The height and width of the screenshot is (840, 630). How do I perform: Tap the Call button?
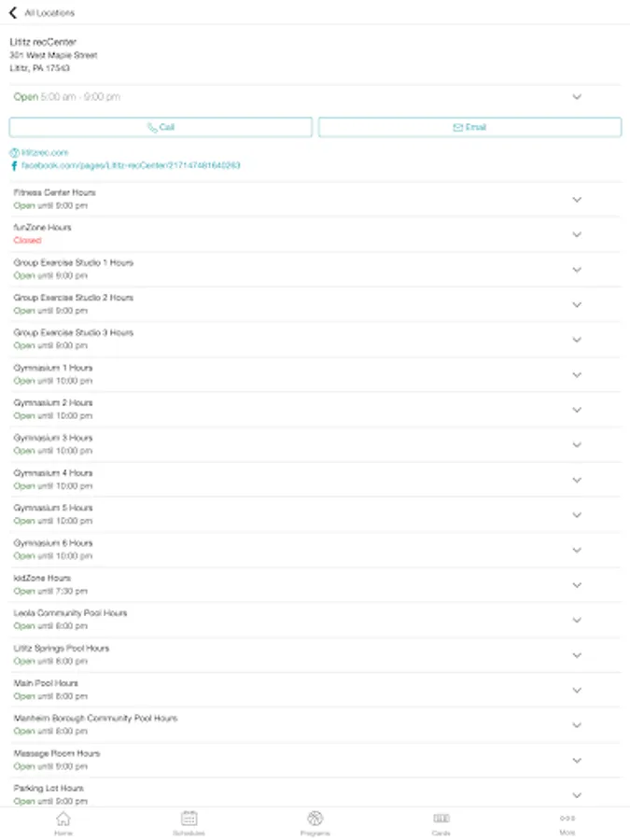161,128
